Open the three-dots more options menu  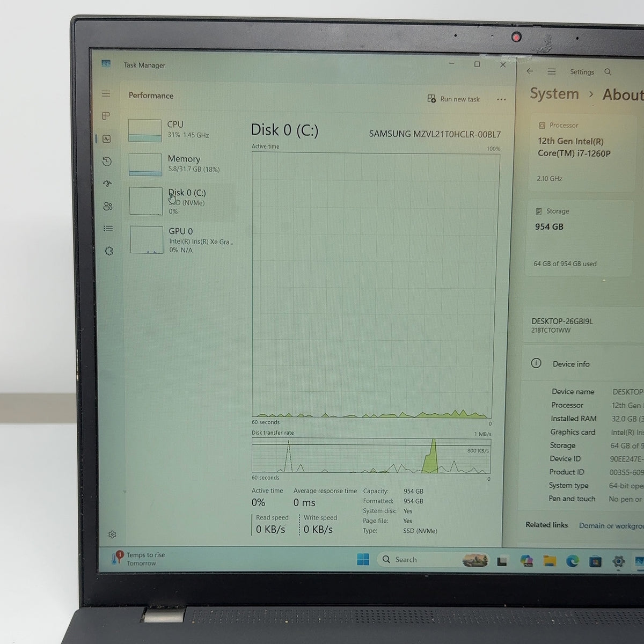[x=501, y=99]
